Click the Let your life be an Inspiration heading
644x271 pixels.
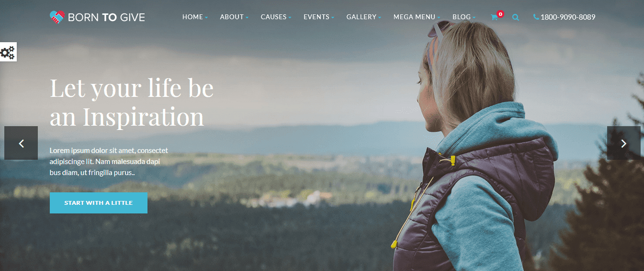click(132, 102)
